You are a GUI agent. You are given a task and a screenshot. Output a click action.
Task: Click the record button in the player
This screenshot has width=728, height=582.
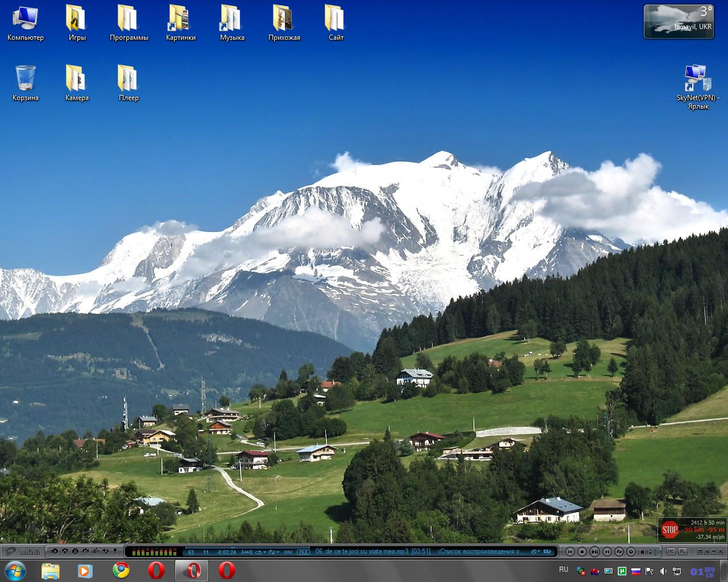(x=631, y=551)
